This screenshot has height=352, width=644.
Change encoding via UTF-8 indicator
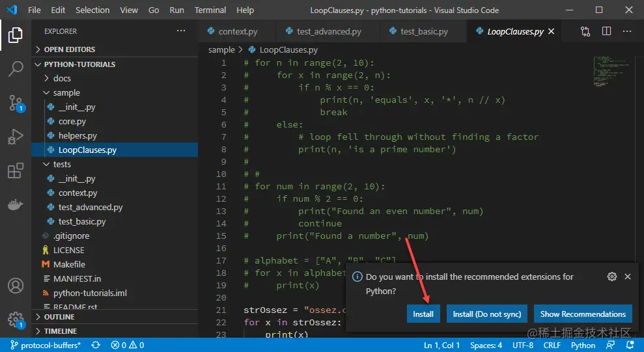point(522,345)
